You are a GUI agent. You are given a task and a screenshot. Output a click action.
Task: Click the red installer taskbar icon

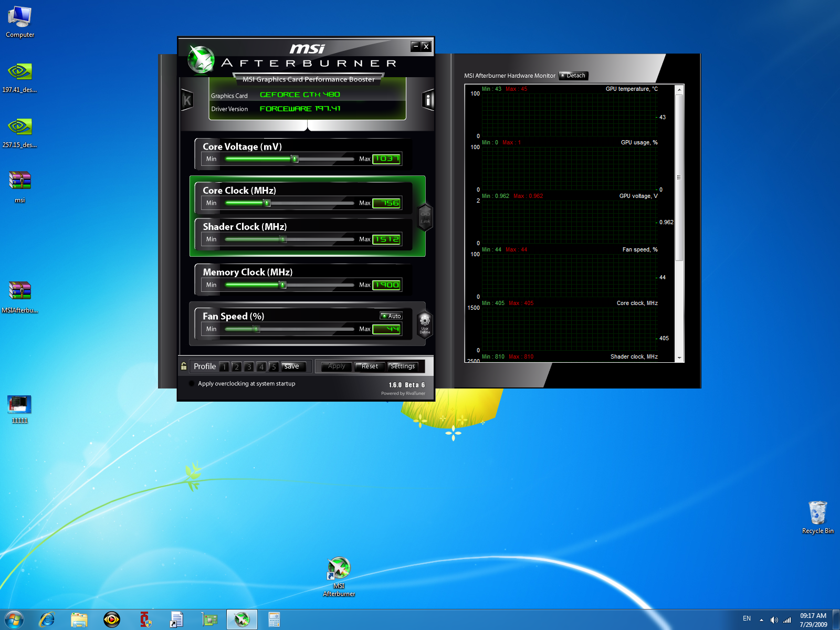145,620
